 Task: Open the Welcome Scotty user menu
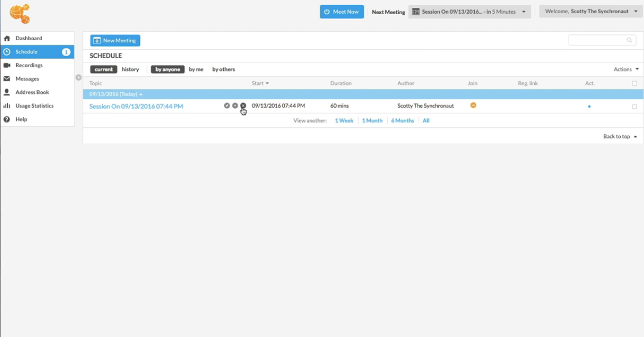click(591, 12)
